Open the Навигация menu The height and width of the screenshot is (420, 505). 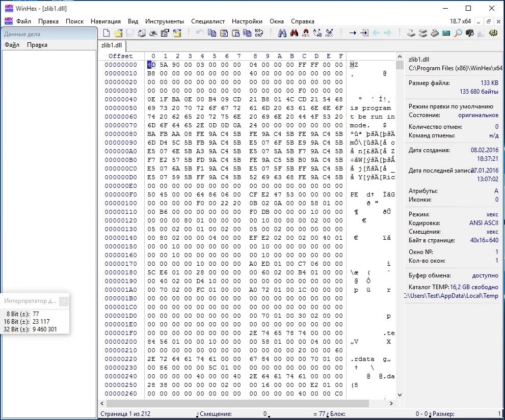(x=105, y=21)
